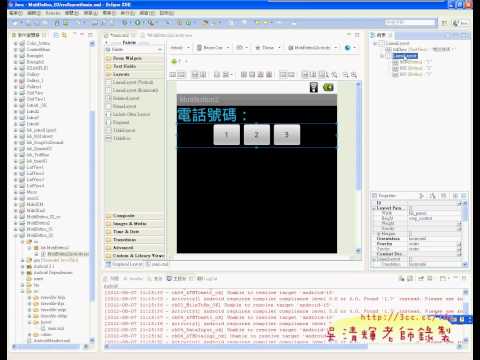
Task: Select LinearLayout (Horizontal) in palette
Action: click(x=132, y=90)
